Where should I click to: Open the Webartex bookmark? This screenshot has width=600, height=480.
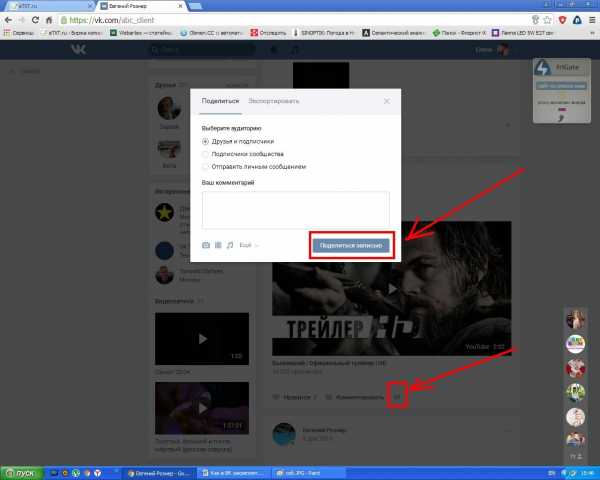pyautogui.click(x=141, y=33)
